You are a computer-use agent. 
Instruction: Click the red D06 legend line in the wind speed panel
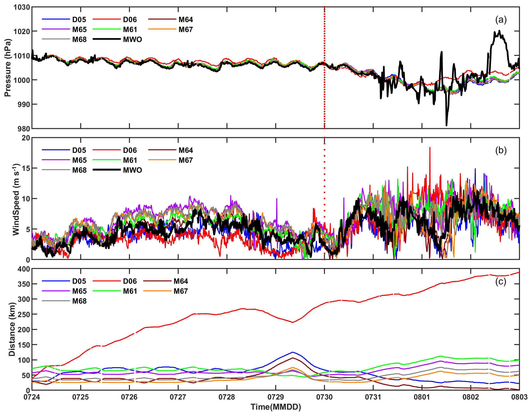click(107, 150)
